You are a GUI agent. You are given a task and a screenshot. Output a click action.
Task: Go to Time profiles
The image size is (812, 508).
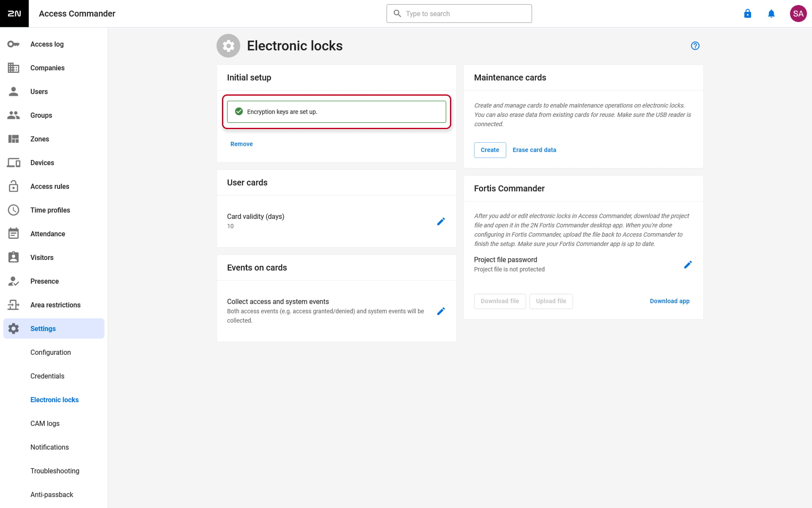coord(54,210)
